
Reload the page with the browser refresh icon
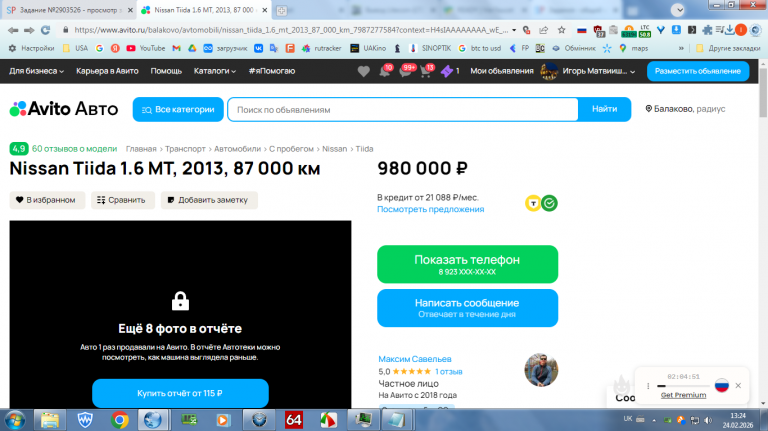click(x=46, y=30)
